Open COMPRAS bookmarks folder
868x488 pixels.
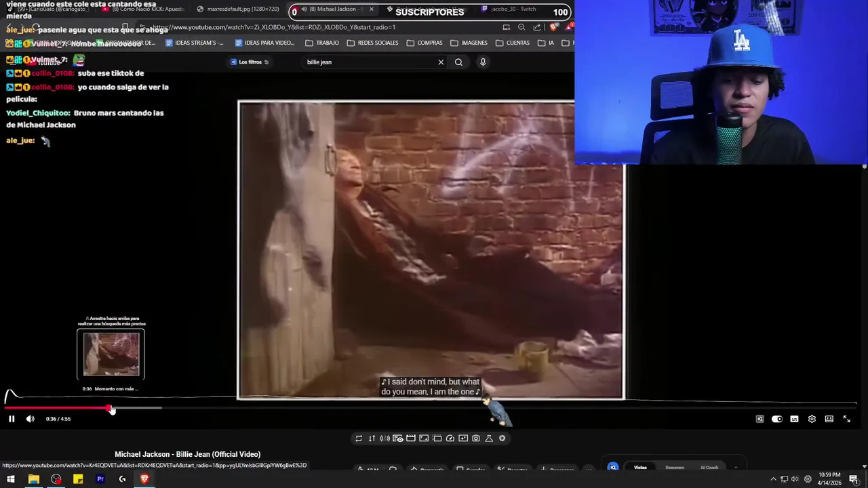click(425, 43)
